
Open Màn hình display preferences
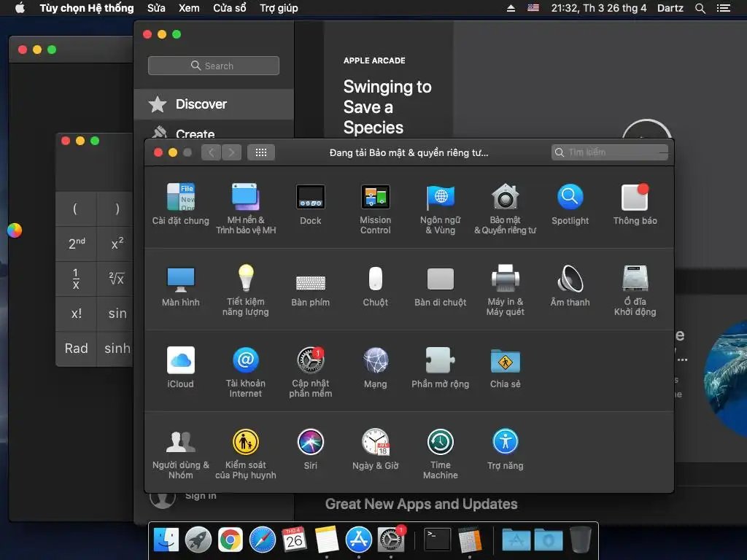pyautogui.click(x=181, y=285)
